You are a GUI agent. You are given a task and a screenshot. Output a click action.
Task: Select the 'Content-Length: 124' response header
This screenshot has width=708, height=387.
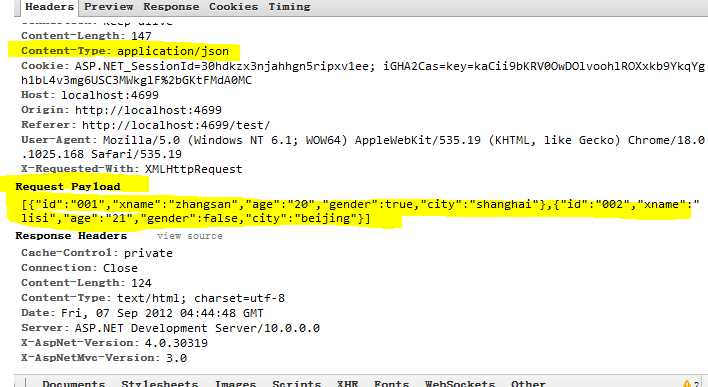pyautogui.click(x=86, y=283)
